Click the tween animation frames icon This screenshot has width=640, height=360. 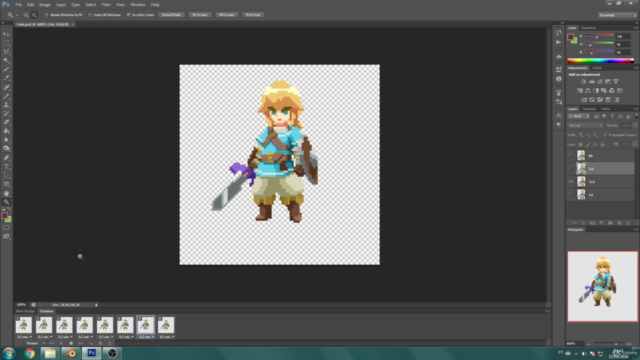click(91, 343)
